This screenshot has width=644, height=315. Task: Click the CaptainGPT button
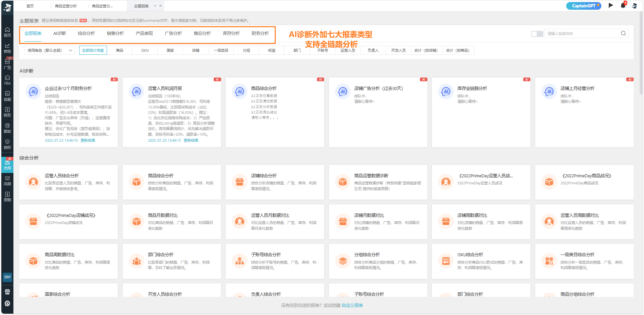[x=584, y=6]
